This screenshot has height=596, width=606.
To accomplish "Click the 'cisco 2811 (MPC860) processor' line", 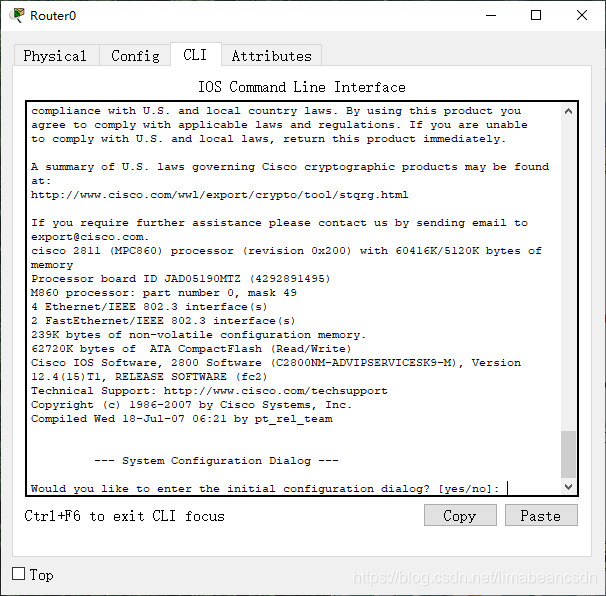I will pos(286,251).
